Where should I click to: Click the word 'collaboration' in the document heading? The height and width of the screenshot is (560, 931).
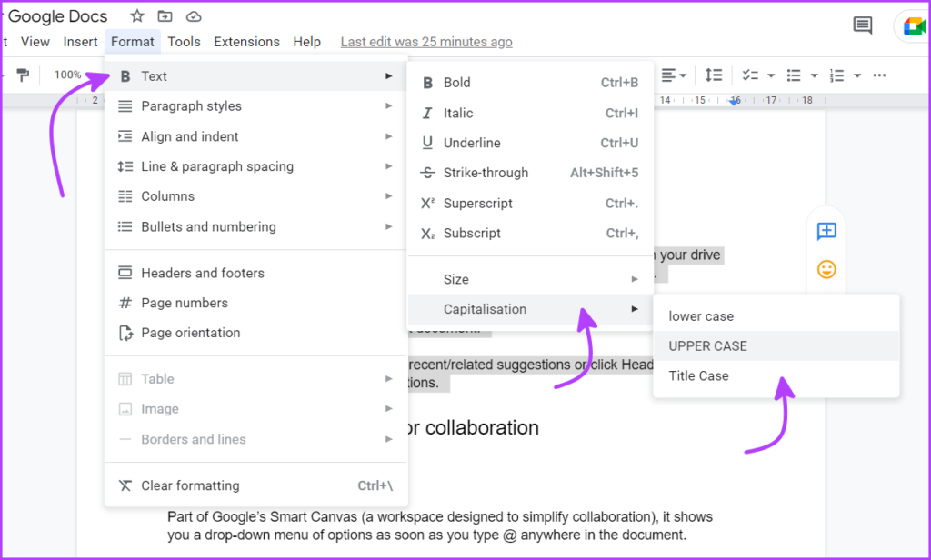pyautogui.click(x=482, y=427)
